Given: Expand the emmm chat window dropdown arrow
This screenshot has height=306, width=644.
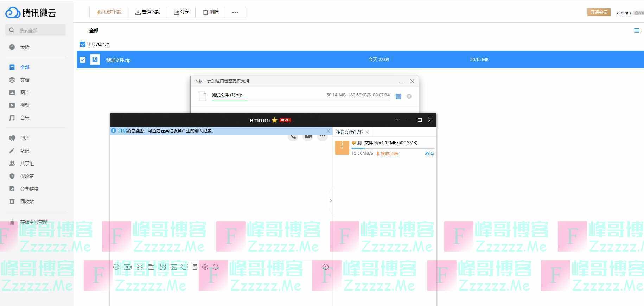Looking at the screenshot, I should tap(397, 120).
